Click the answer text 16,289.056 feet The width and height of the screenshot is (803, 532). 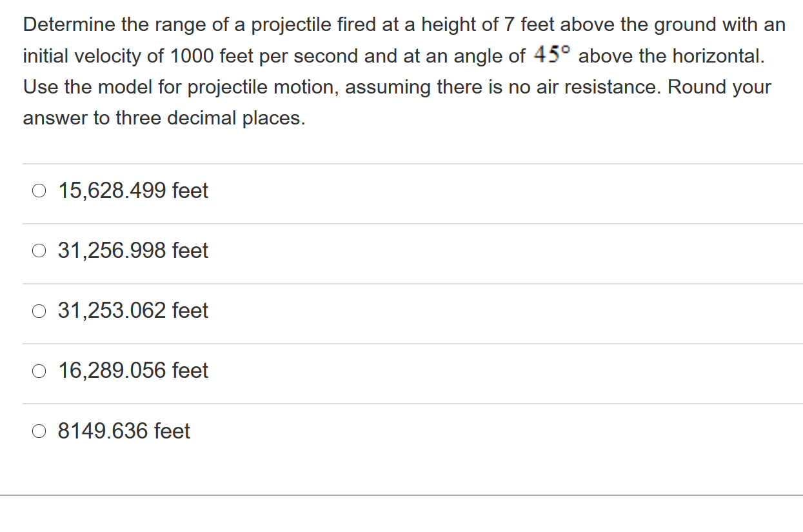132,370
